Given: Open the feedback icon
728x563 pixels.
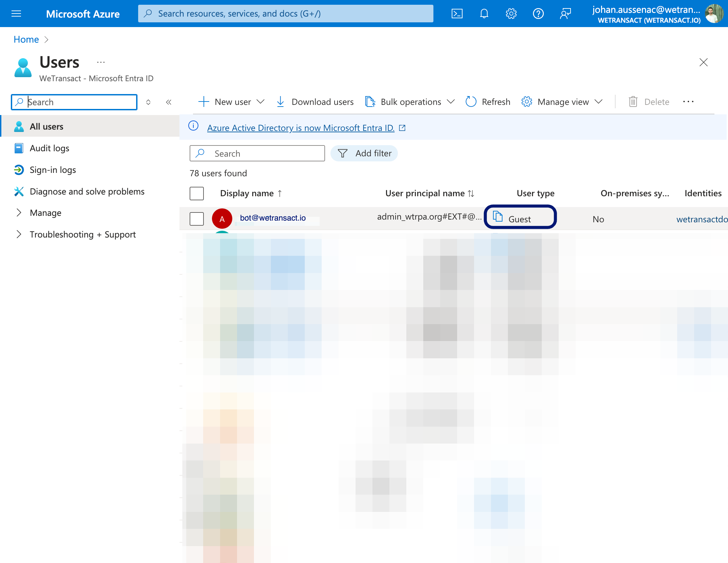Looking at the screenshot, I should click(x=565, y=14).
